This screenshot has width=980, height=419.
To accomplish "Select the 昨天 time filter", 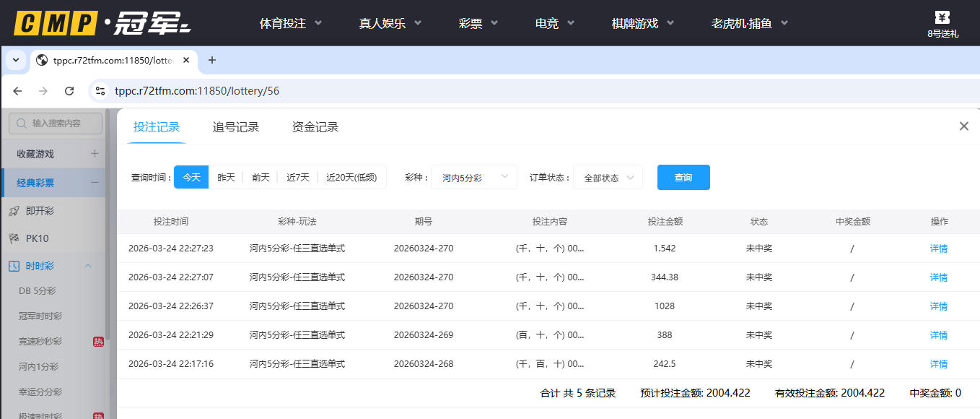I will (226, 178).
